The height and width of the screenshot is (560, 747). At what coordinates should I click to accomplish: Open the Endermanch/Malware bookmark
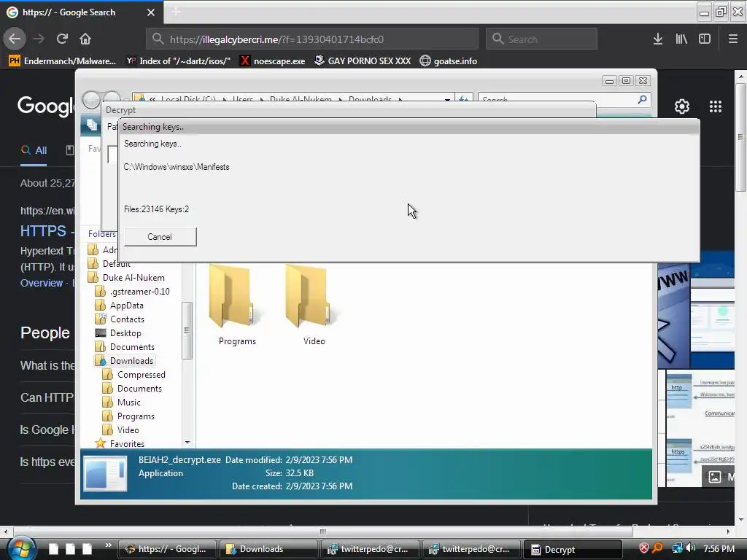63,61
